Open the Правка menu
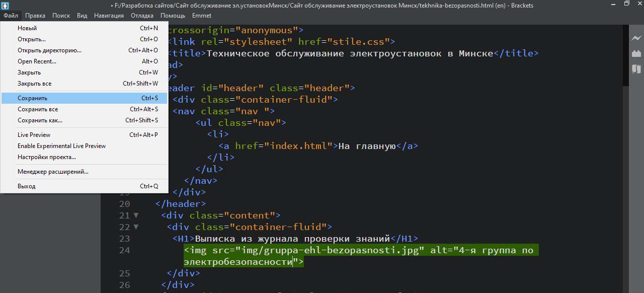644x293 pixels. click(x=35, y=16)
